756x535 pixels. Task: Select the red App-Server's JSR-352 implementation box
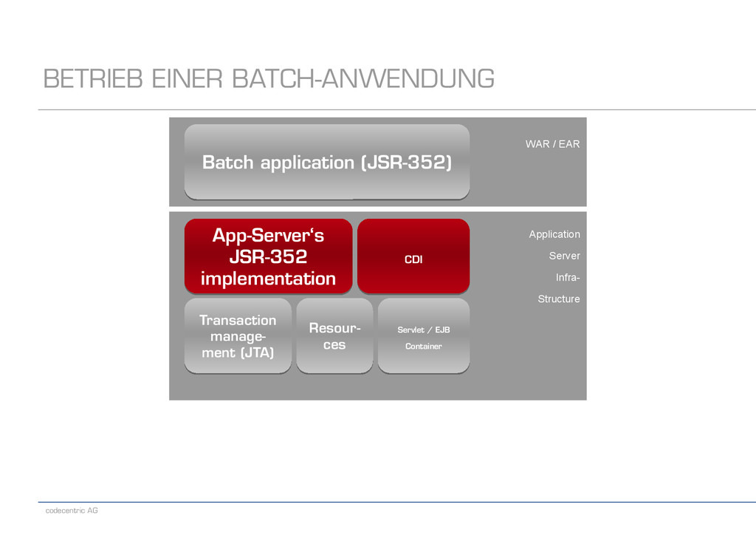pos(268,256)
